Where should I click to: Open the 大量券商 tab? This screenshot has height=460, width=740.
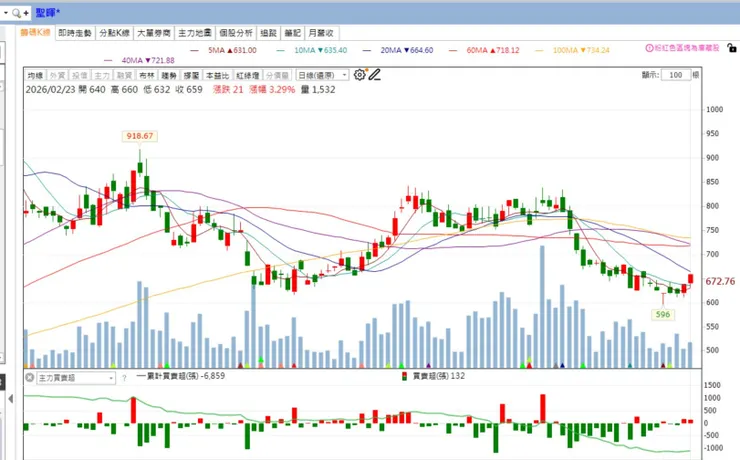click(154, 33)
